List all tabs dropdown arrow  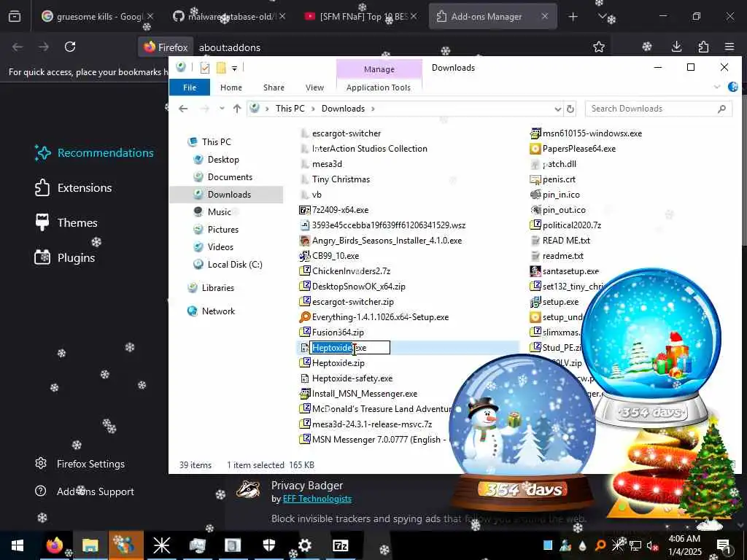602,17
